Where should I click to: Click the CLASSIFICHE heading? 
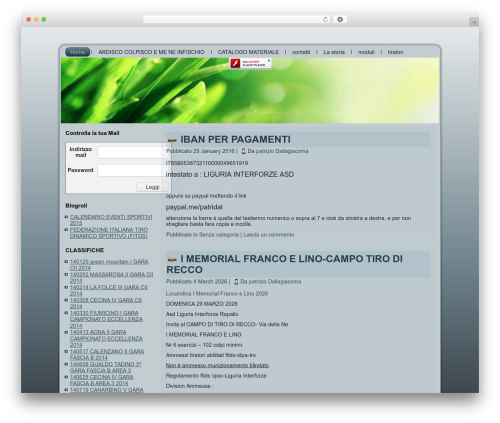85,250
